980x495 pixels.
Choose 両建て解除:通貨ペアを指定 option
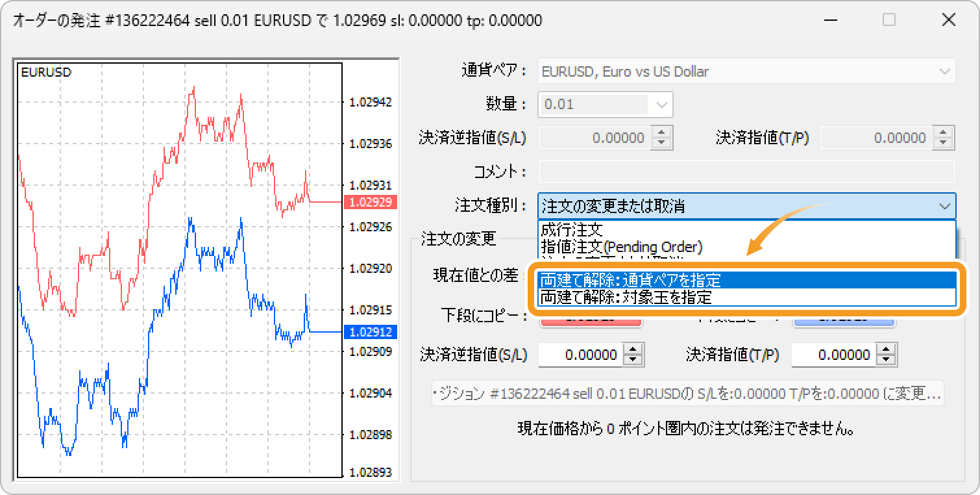[630, 280]
